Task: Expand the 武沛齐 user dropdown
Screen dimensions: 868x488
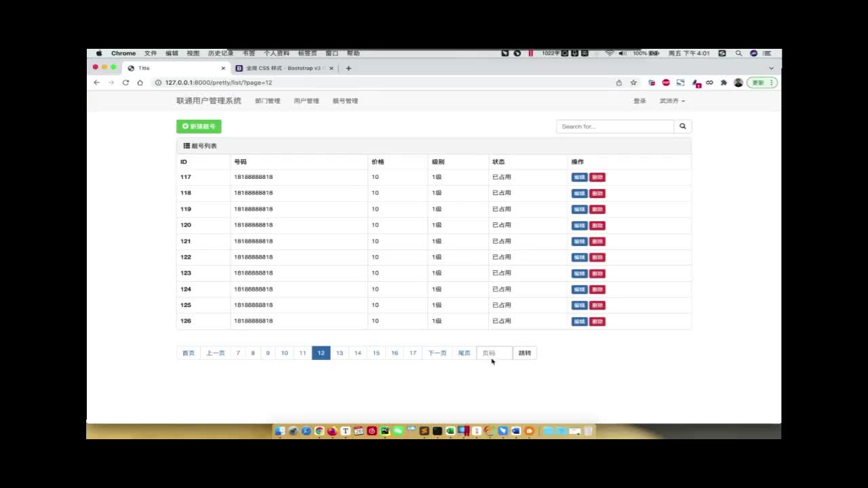Action: [x=672, y=101]
